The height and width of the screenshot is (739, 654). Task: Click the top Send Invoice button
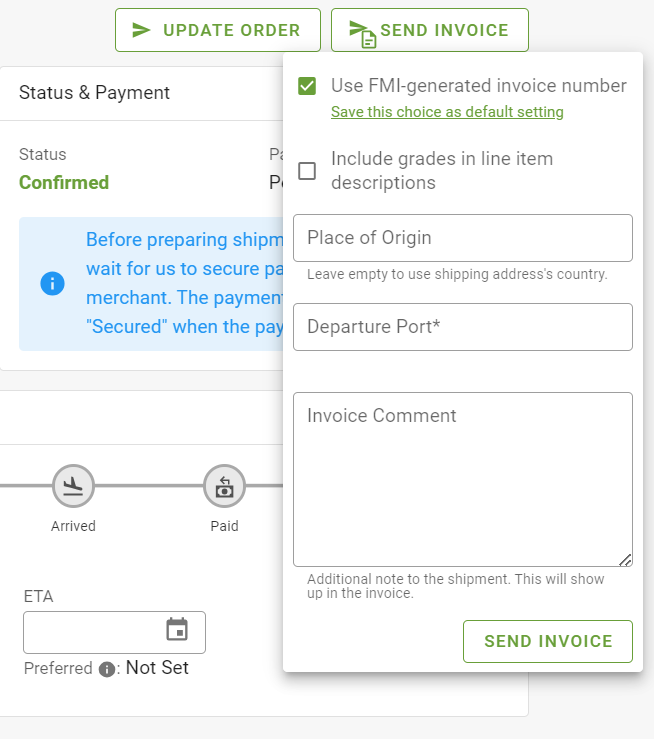coord(430,30)
